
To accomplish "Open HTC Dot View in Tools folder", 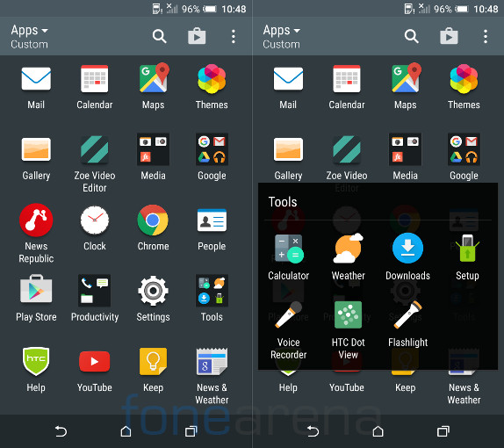I will click(x=348, y=315).
